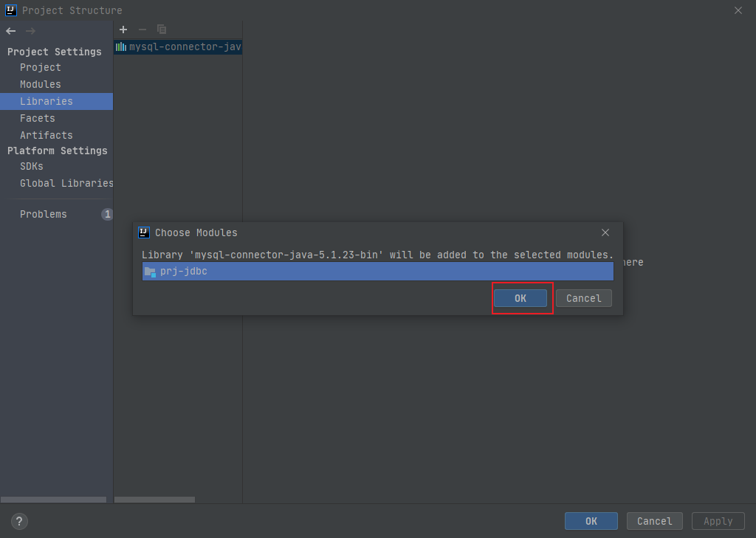Image resolution: width=756 pixels, height=538 pixels.
Task: Confirm Choose Modules dialog with OK
Action: pos(520,298)
